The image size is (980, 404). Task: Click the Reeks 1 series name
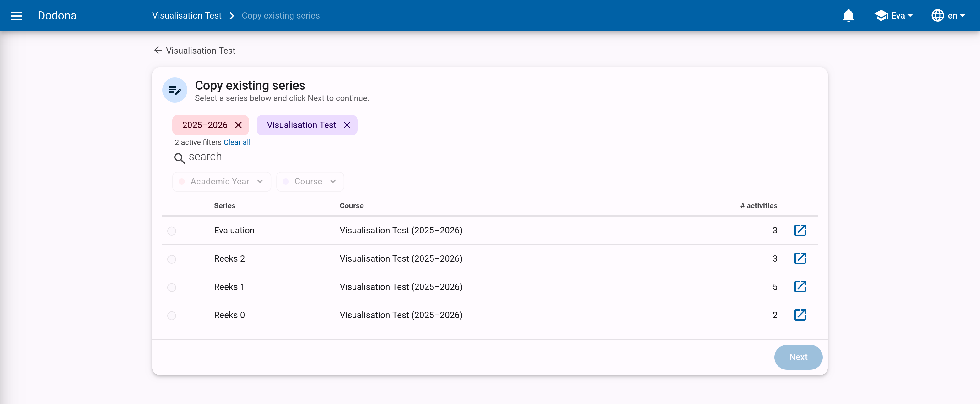click(x=229, y=287)
